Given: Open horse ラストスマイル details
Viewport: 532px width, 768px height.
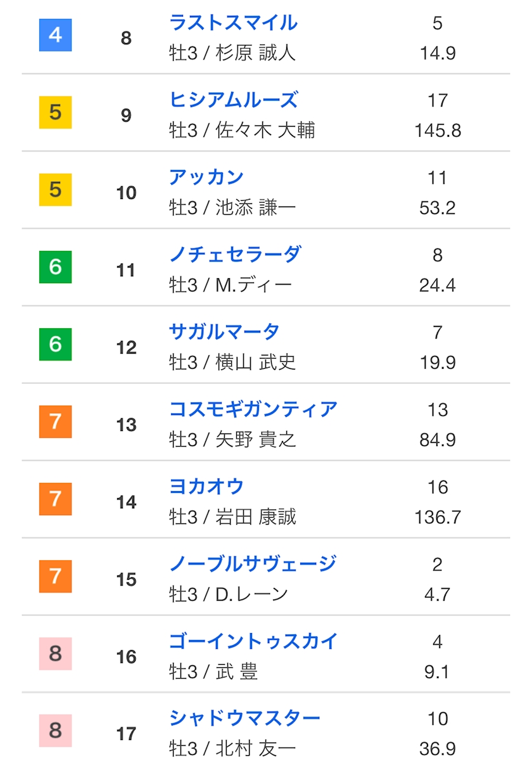Looking at the screenshot, I should pyautogui.click(x=233, y=23).
